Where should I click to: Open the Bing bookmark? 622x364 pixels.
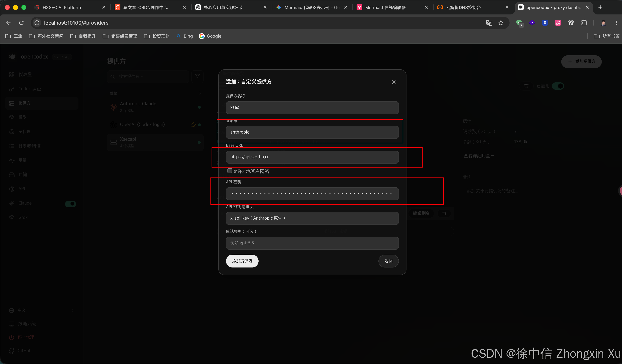coord(185,36)
